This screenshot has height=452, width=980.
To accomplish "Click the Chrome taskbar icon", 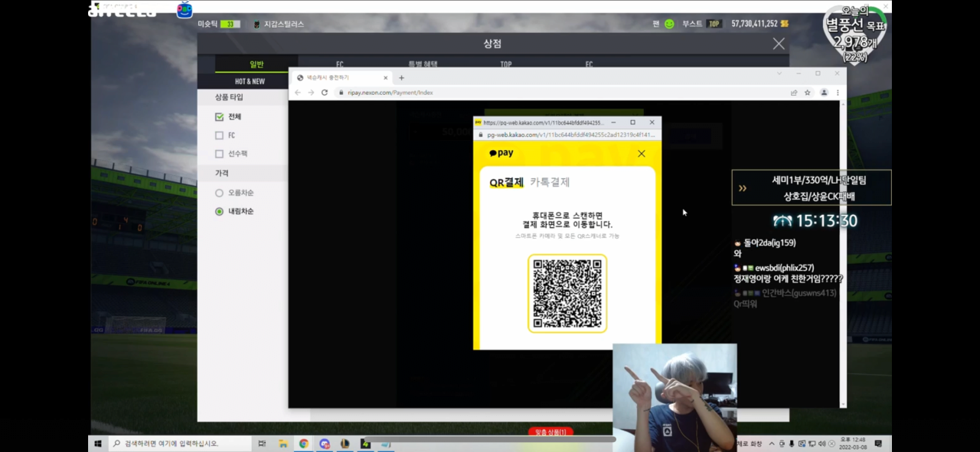I will [x=304, y=444].
